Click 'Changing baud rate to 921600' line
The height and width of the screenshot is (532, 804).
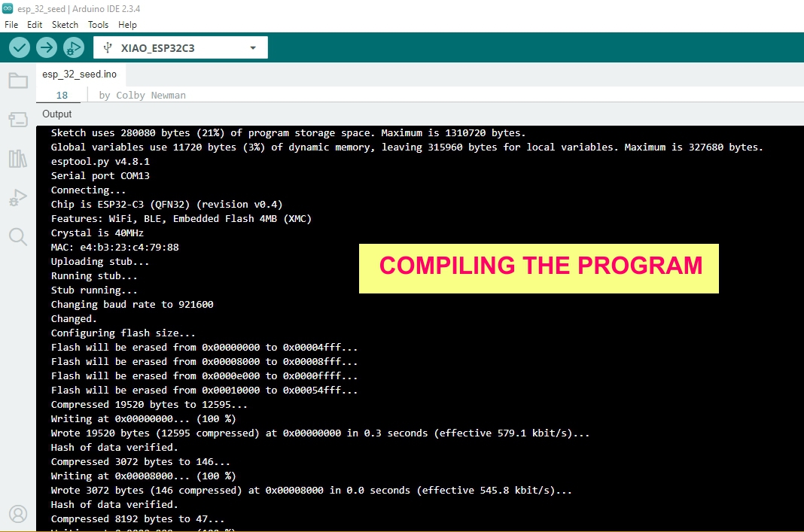pos(132,305)
